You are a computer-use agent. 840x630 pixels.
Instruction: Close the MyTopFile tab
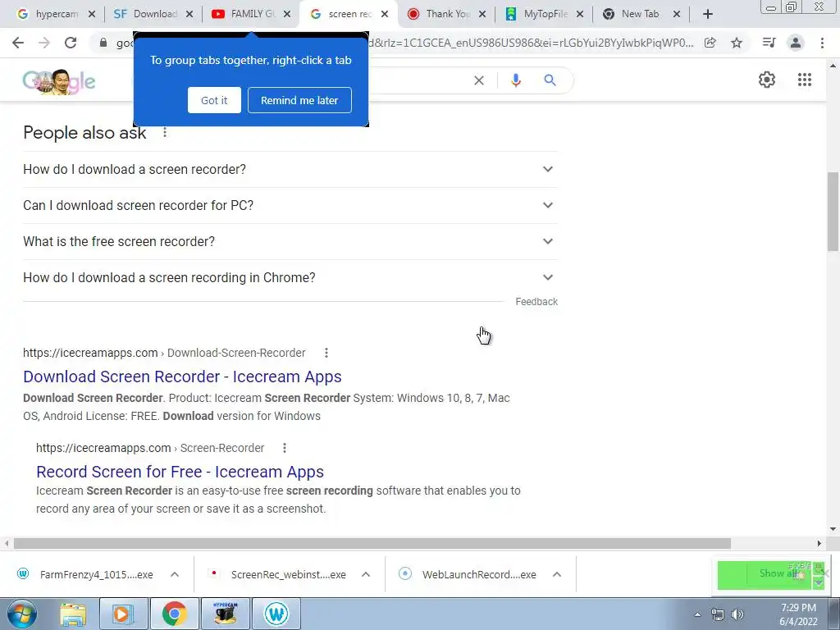[580, 15]
